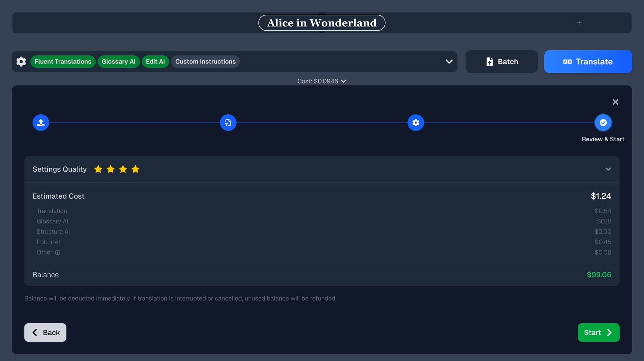Show info about Other cost

coord(58,253)
